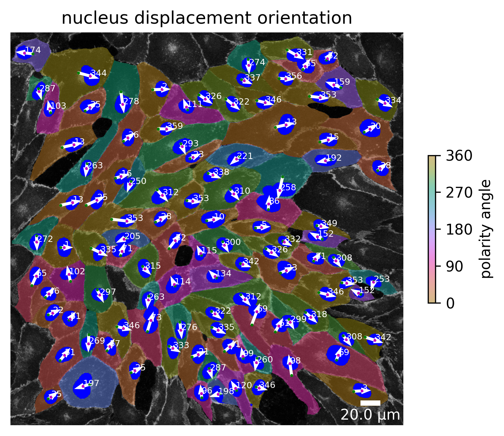Click the cell label 174
The height and width of the screenshot is (436, 504).
33,50
